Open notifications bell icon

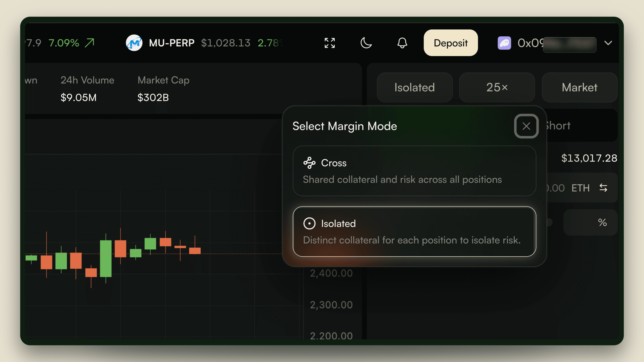tap(402, 43)
